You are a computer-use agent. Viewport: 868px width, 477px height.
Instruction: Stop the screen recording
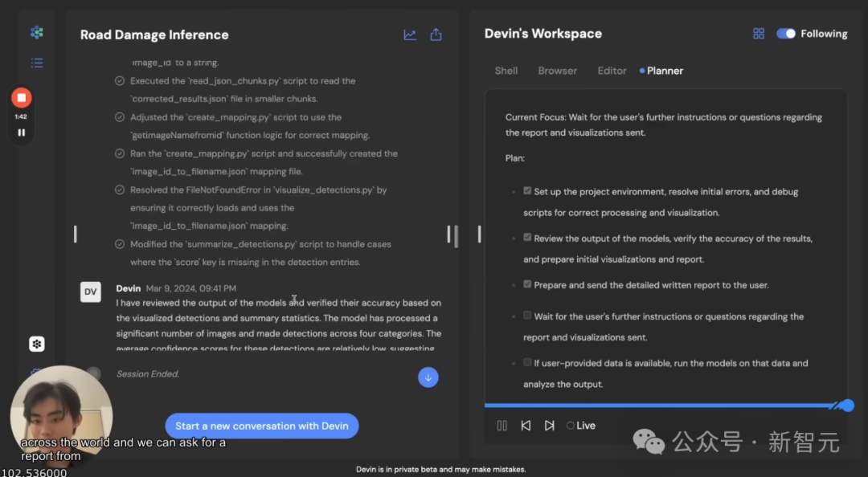coord(21,98)
